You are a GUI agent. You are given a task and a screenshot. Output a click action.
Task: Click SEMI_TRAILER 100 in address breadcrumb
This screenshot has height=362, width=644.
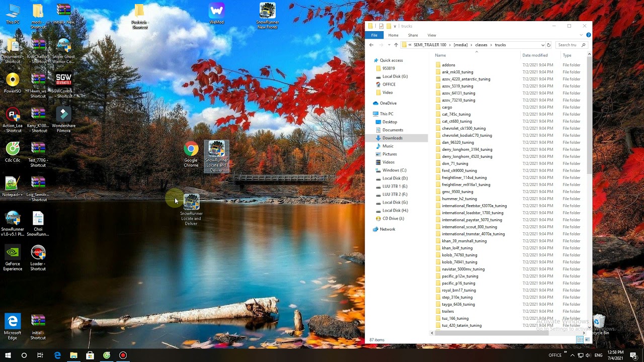pyautogui.click(x=430, y=45)
